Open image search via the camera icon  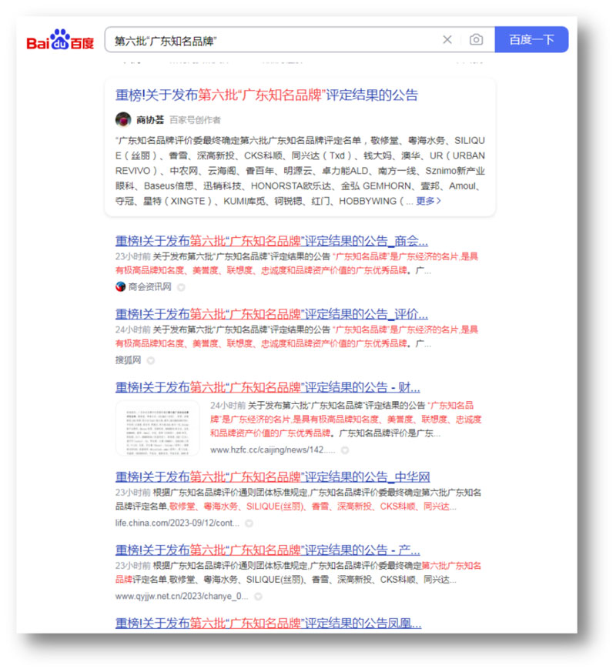click(x=476, y=40)
